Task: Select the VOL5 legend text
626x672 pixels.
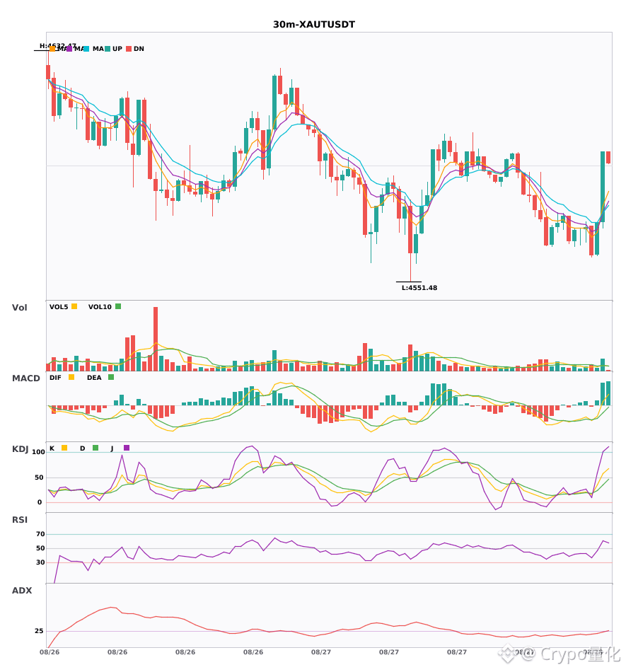Action: [x=59, y=307]
